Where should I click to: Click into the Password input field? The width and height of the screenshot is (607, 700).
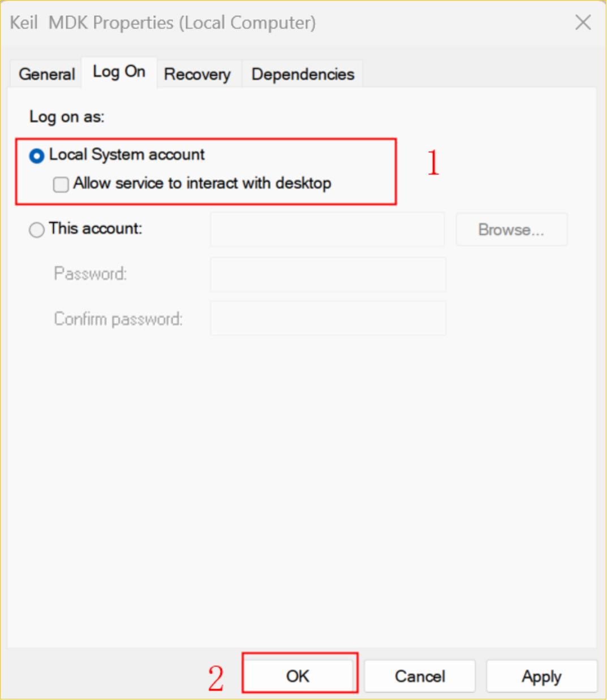click(328, 274)
